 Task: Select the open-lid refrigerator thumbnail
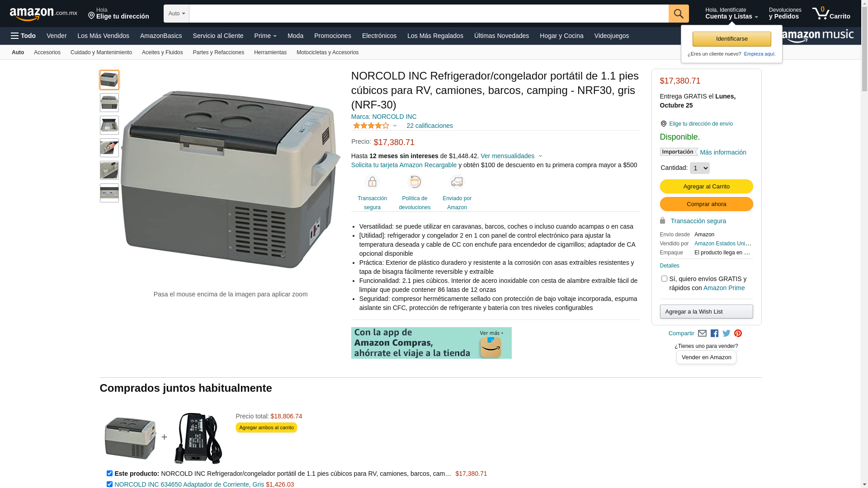[x=109, y=125]
